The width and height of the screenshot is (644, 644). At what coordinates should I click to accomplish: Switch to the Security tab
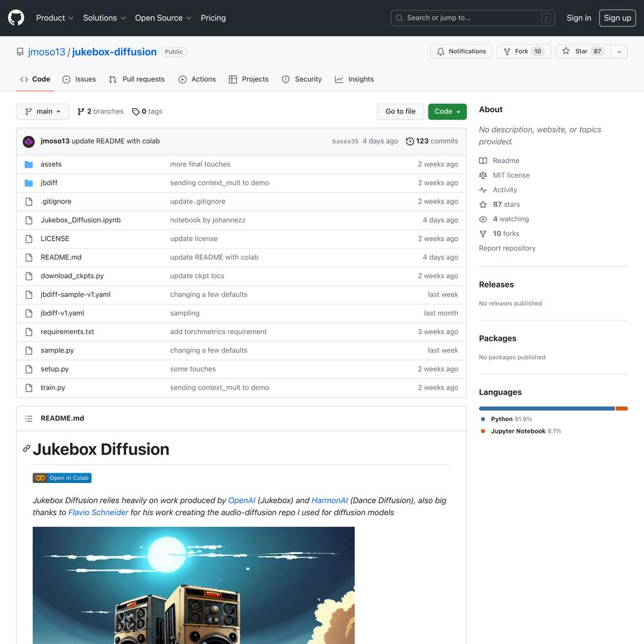click(302, 79)
